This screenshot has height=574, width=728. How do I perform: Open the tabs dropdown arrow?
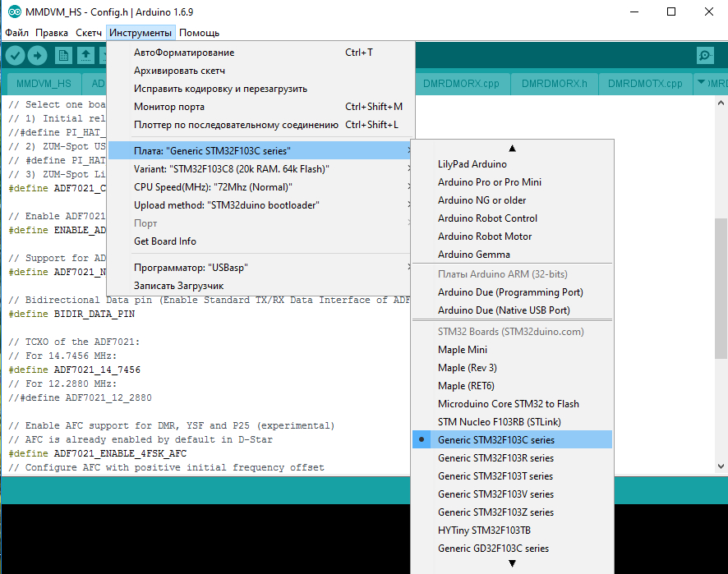(x=701, y=83)
